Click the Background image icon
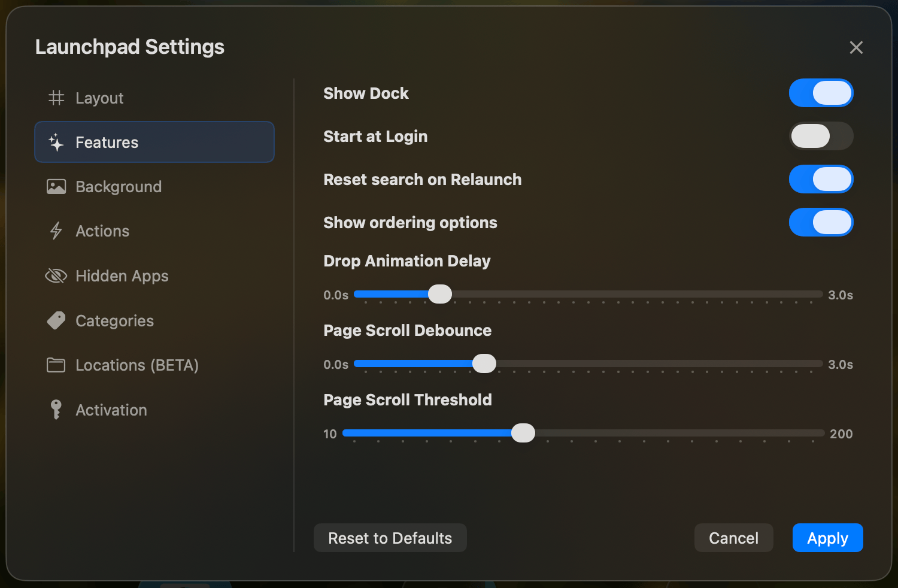Viewport: 898px width, 588px height. click(56, 186)
